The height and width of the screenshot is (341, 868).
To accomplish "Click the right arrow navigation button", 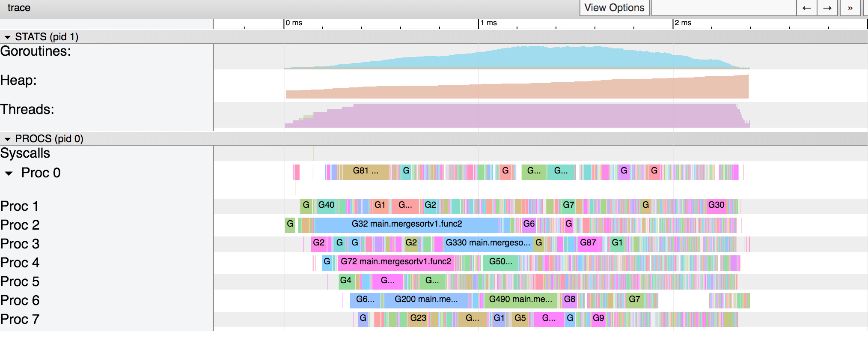I will coord(827,8).
